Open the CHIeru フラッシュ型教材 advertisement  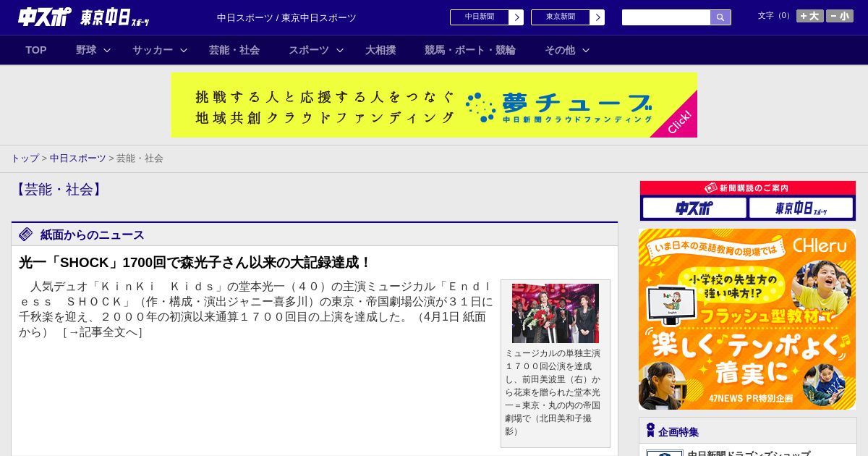click(x=747, y=319)
